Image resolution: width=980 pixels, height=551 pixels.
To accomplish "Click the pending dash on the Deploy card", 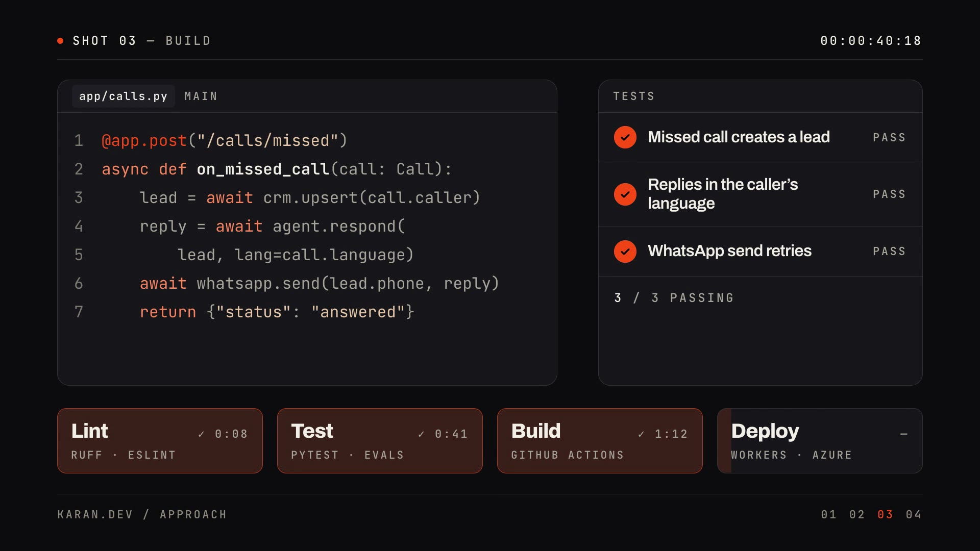I will click(x=903, y=434).
